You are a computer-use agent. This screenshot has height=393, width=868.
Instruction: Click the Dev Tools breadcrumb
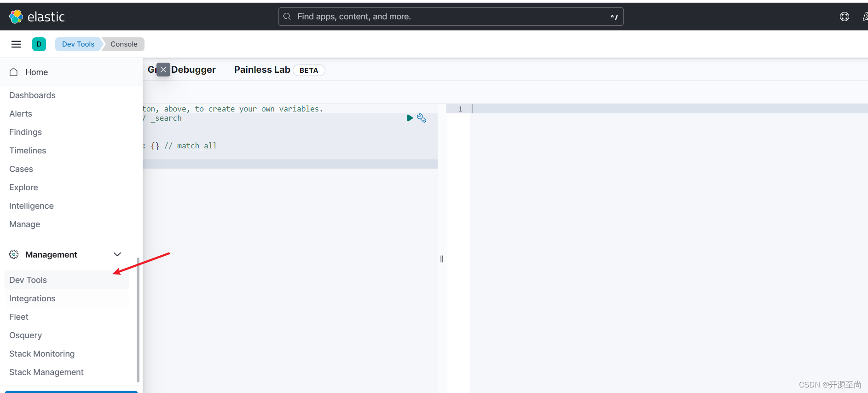tap(78, 44)
